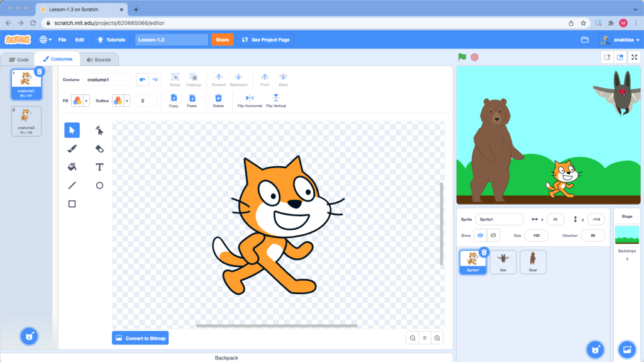The height and width of the screenshot is (362, 644).
Task: Click the costume name field
Action: pos(107,79)
